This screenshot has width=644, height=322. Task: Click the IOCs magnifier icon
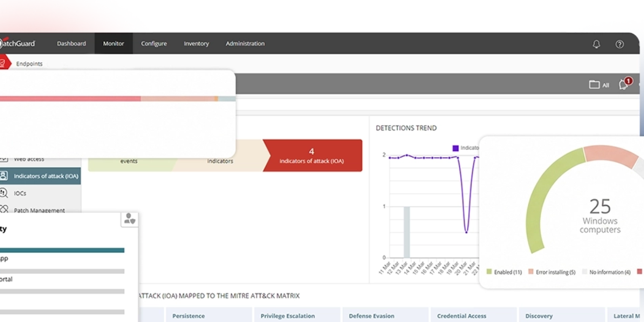[x=4, y=193]
